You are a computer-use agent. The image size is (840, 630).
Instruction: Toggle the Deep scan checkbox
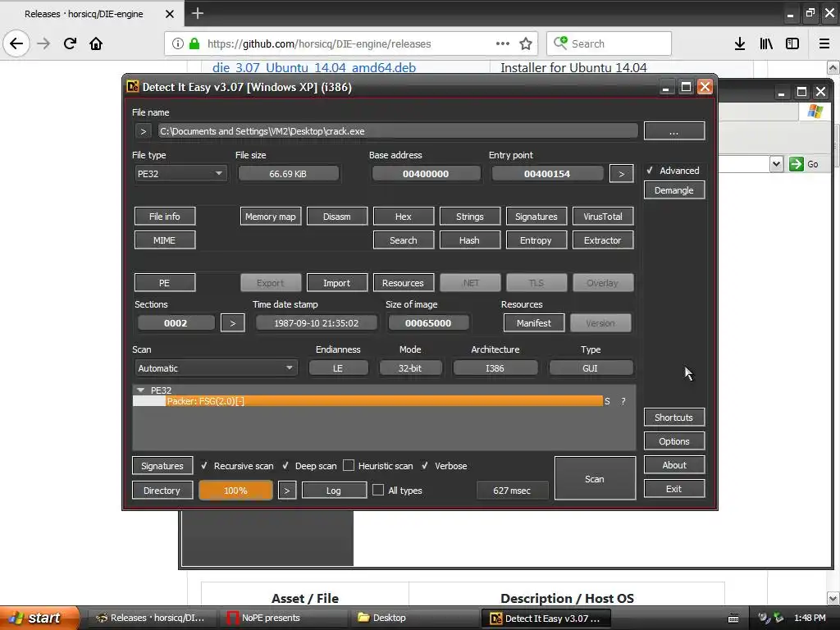click(x=285, y=466)
